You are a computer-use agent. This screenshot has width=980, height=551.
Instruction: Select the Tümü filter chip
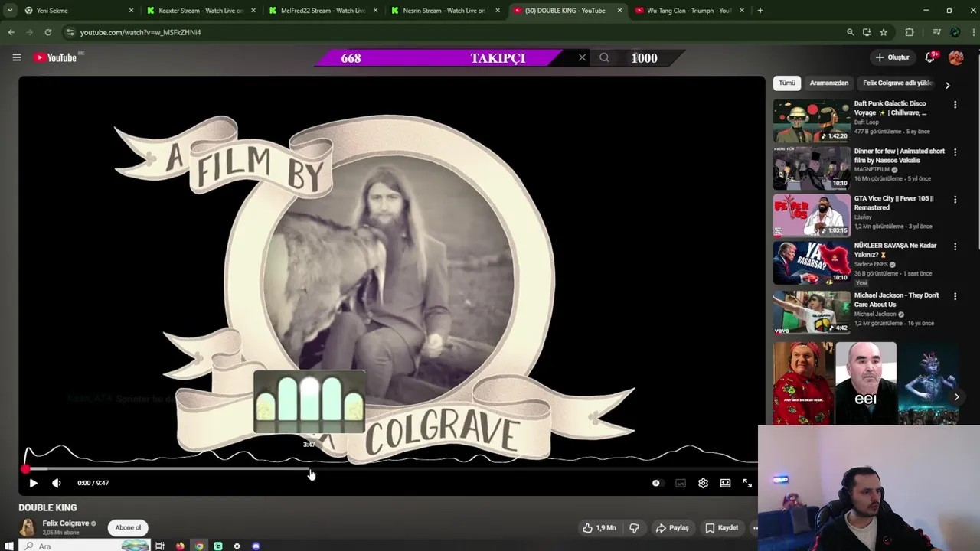787,83
